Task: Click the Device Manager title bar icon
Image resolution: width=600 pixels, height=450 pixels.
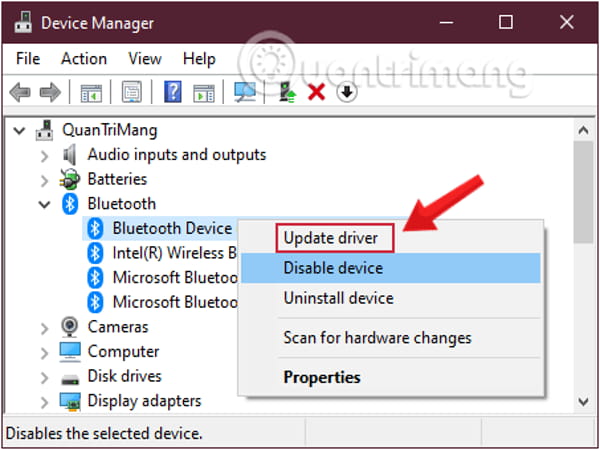Action: coord(24,23)
